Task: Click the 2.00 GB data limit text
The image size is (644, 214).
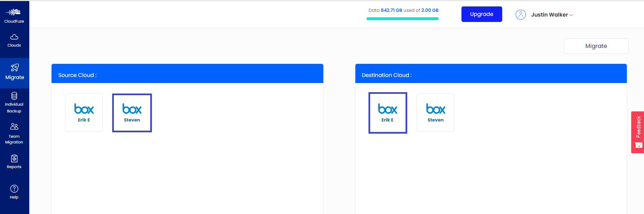Action: tap(430, 10)
